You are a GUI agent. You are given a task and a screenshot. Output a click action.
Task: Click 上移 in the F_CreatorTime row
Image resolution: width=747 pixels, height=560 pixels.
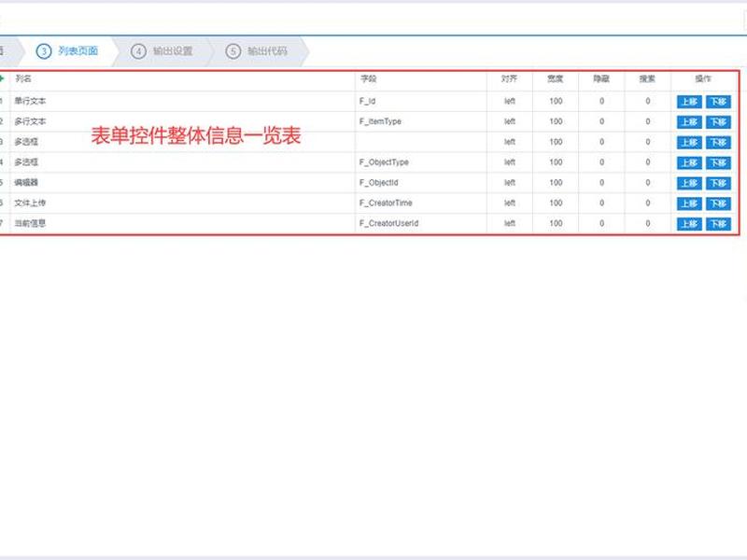(x=689, y=203)
